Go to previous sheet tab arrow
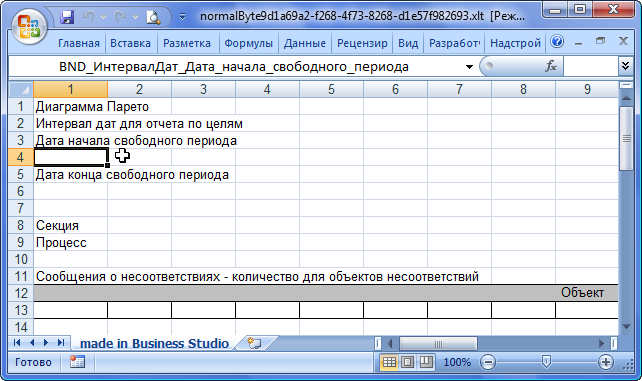The width and height of the screenshot is (642, 381). pos(32,343)
